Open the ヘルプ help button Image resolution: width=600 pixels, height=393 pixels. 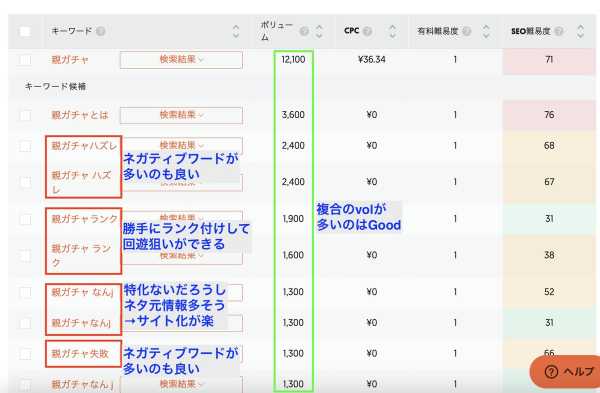pos(565,372)
